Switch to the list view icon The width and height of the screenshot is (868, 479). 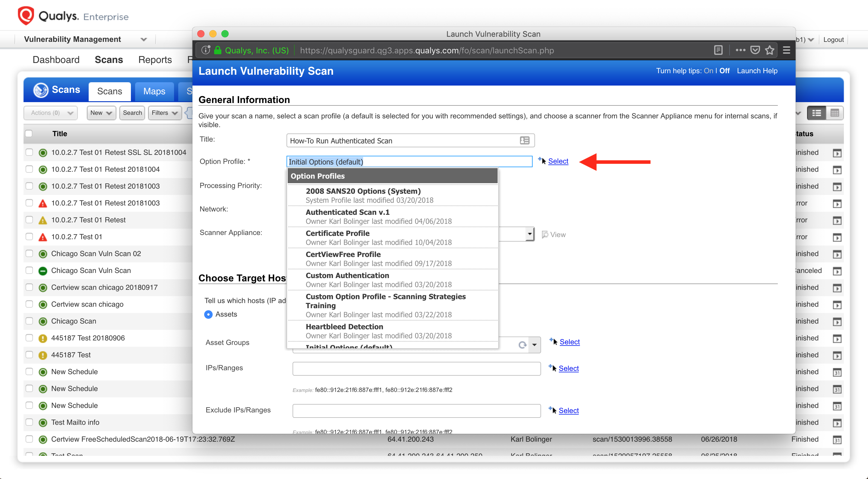(x=816, y=113)
